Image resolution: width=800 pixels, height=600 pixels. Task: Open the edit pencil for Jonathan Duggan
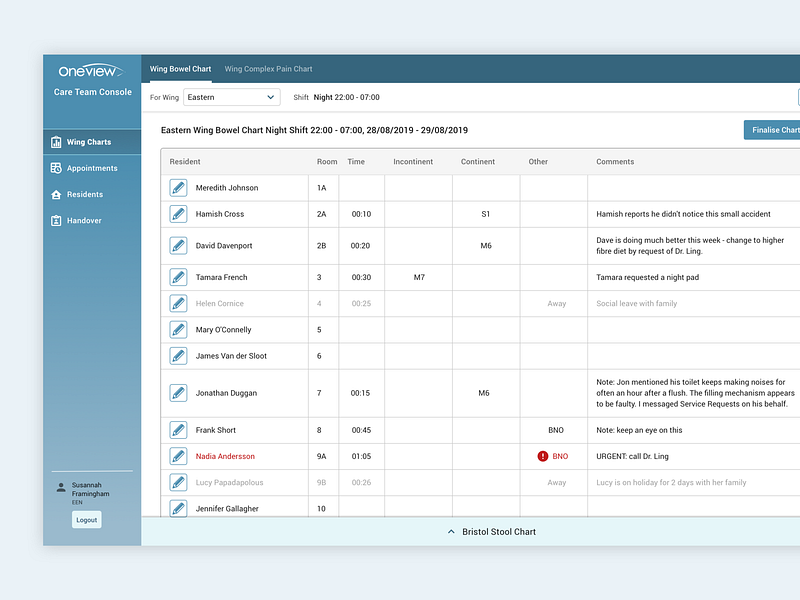point(178,393)
